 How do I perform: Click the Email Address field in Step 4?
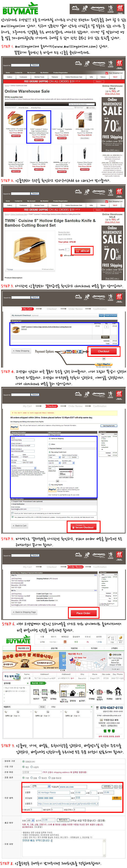click(25, 509)
